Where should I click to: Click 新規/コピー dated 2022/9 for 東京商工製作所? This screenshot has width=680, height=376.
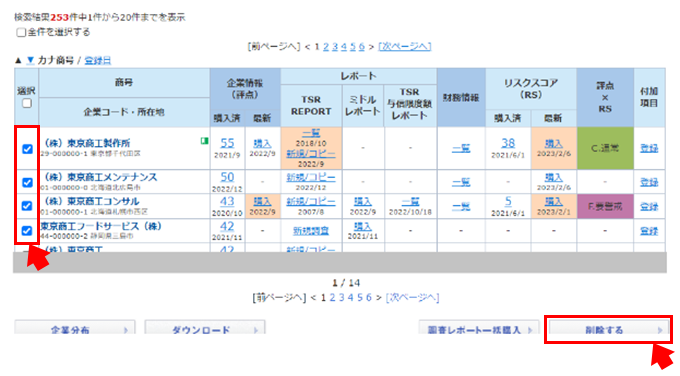311,154
